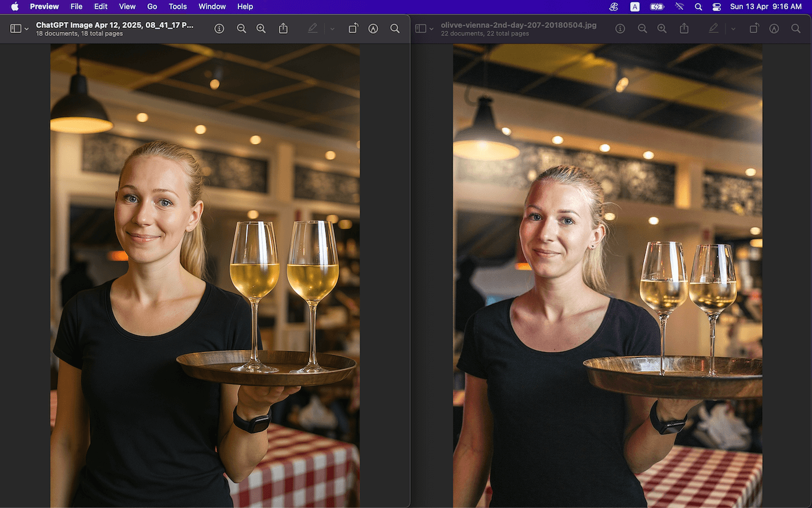Viewport: 812px width, 508px height.
Task: Rotate the olivve-vienna image
Action: [x=754, y=28]
